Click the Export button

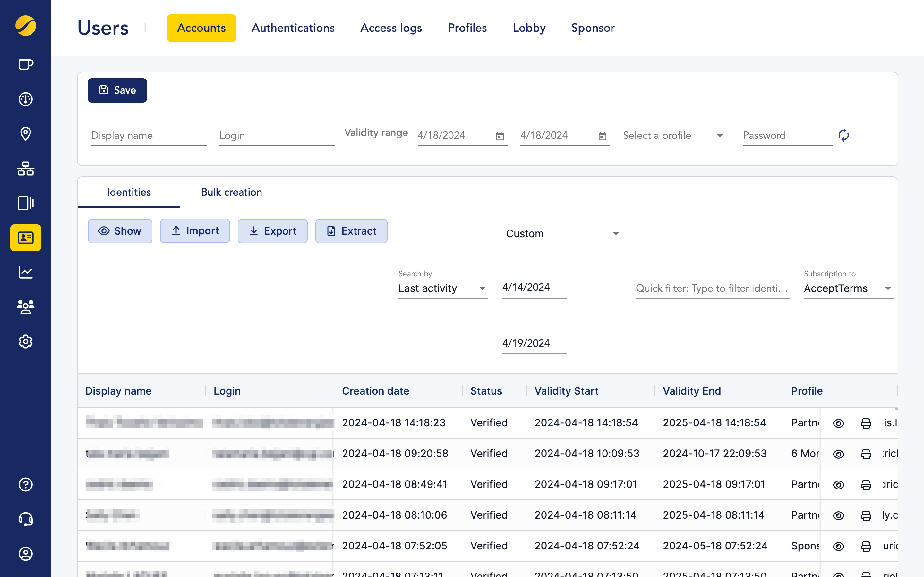(x=272, y=231)
